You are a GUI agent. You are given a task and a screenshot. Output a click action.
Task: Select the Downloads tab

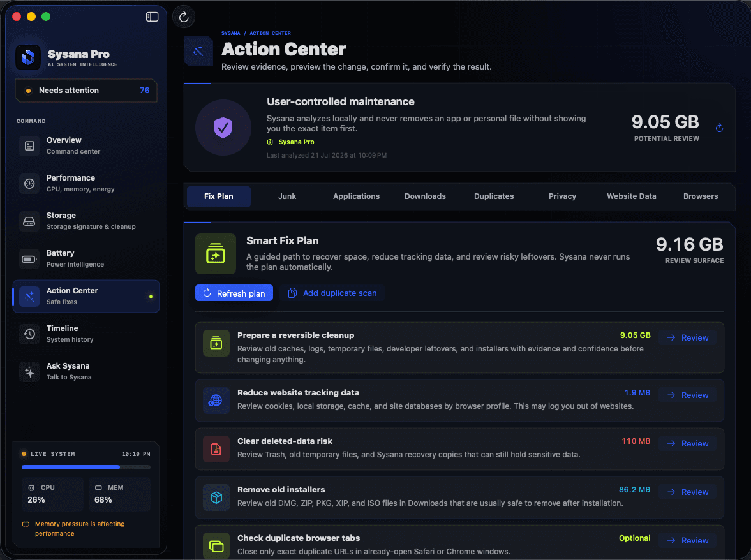click(x=426, y=196)
